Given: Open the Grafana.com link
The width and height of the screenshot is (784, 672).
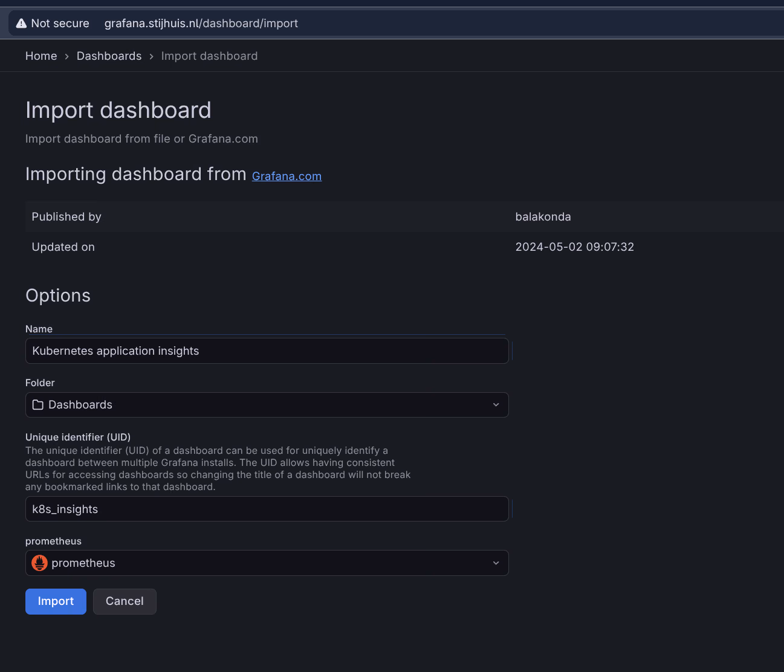Looking at the screenshot, I should tap(287, 176).
